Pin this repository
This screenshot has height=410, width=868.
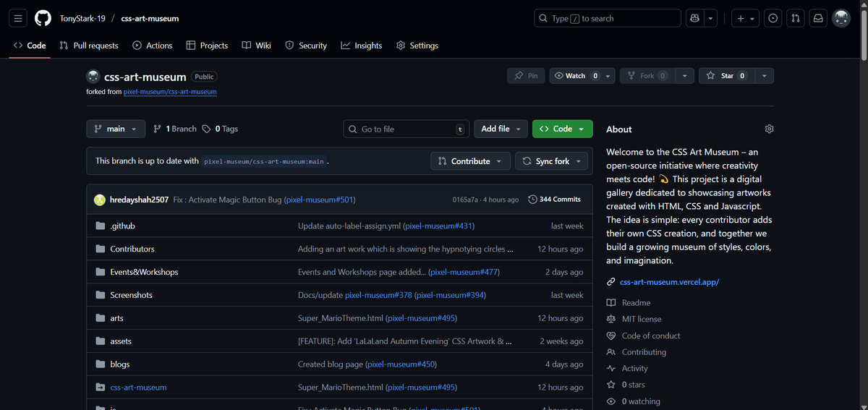pos(526,76)
